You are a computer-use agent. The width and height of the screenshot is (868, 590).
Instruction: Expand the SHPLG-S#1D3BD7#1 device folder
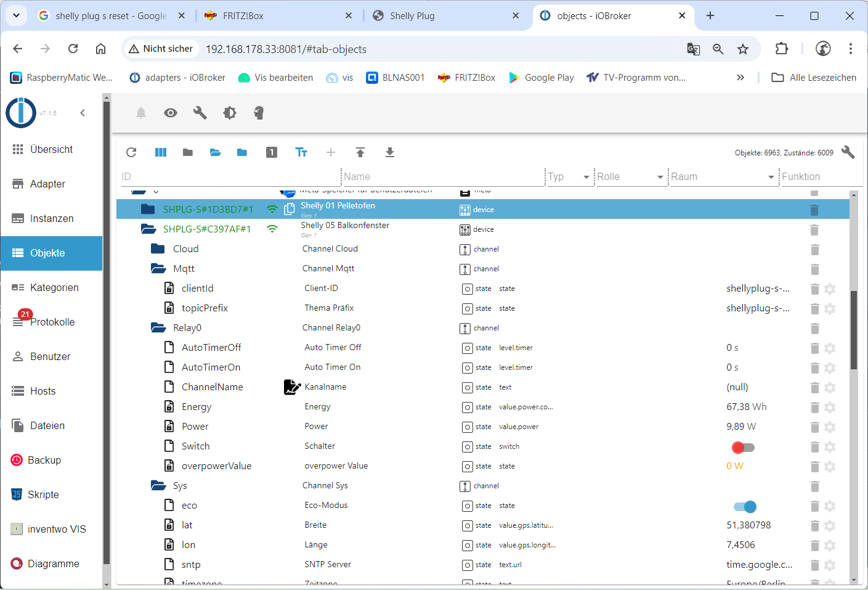pyautogui.click(x=148, y=209)
